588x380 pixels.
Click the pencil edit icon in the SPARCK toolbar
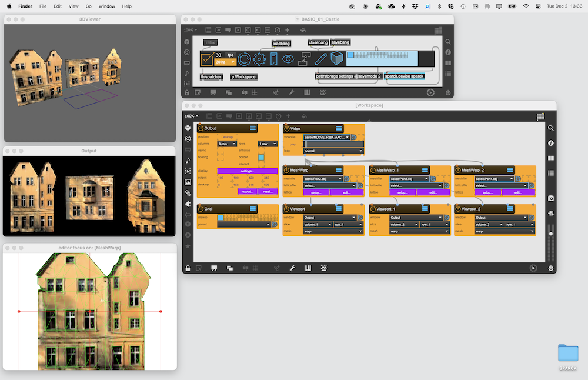click(320, 58)
